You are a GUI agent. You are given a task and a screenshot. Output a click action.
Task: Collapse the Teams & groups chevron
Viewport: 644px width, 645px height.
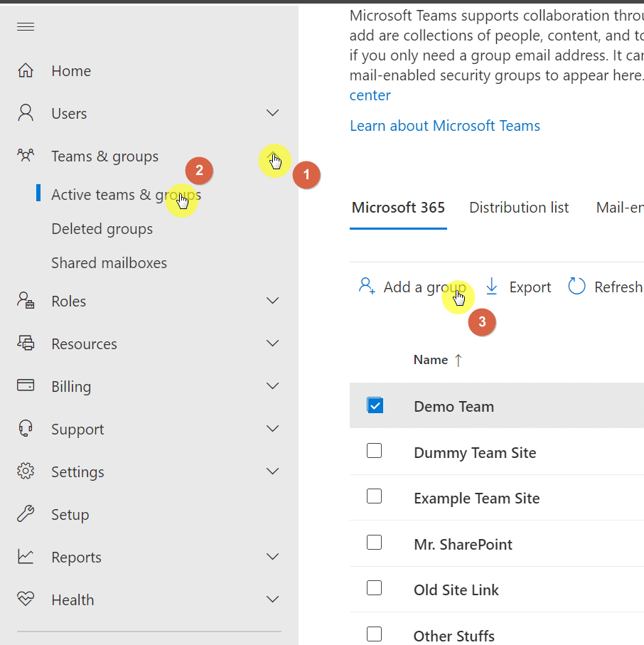pyautogui.click(x=273, y=156)
